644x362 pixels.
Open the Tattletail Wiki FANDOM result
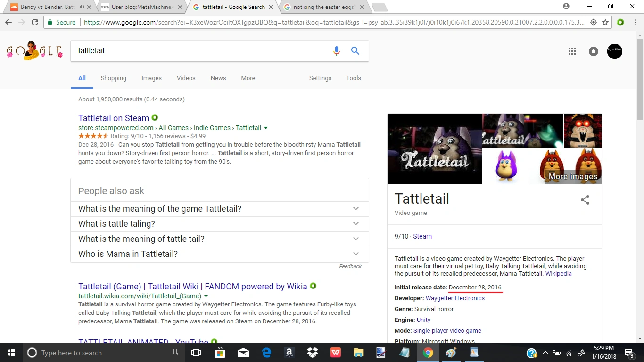click(x=193, y=287)
